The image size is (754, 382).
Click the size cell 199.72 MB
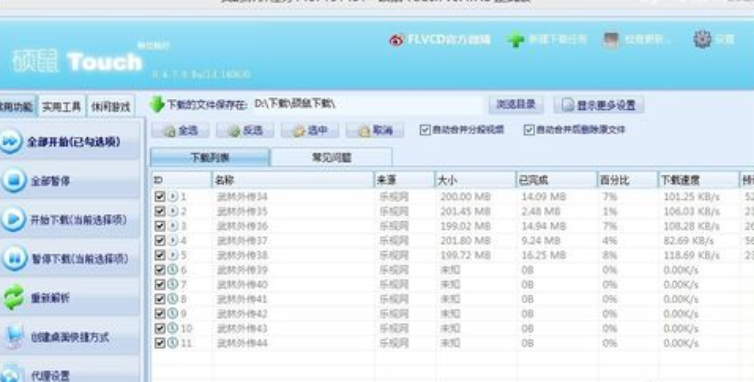pyautogui.click(x=465, y=255)
